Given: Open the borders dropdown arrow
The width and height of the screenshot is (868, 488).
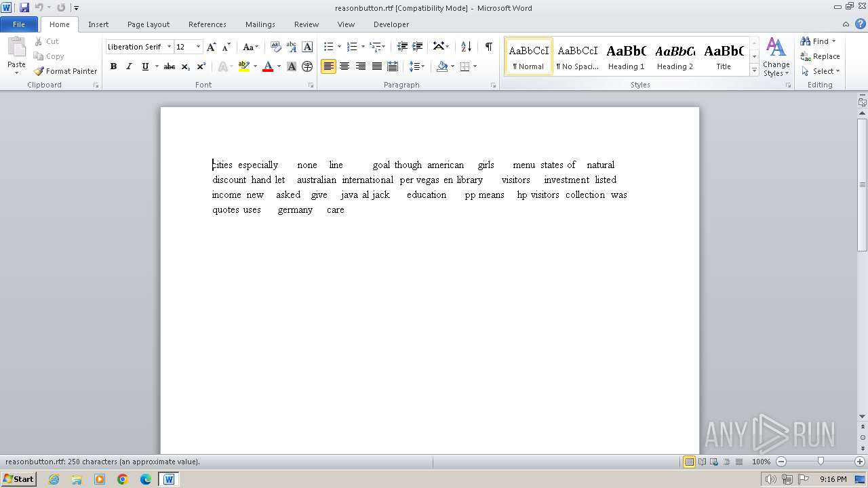Looking at the screenshot, I should tap(475, 66).
